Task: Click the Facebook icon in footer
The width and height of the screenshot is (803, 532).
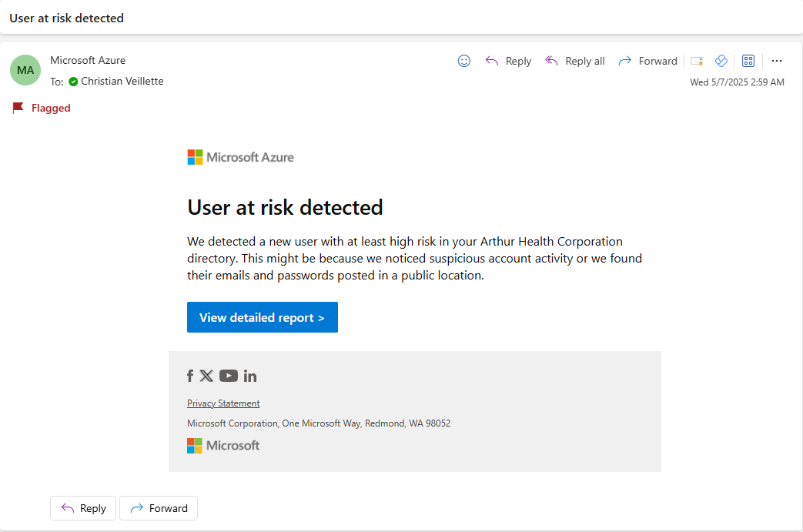Action: coord(190,376)
